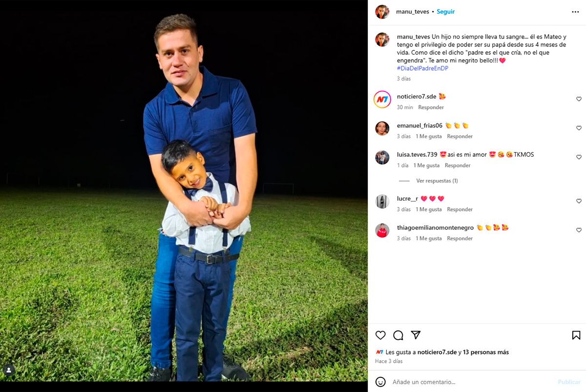Like the luisa.teves.739 comment
Viewport: 586px width, 392px height.
pyautogui.click(x=579, y=157)
